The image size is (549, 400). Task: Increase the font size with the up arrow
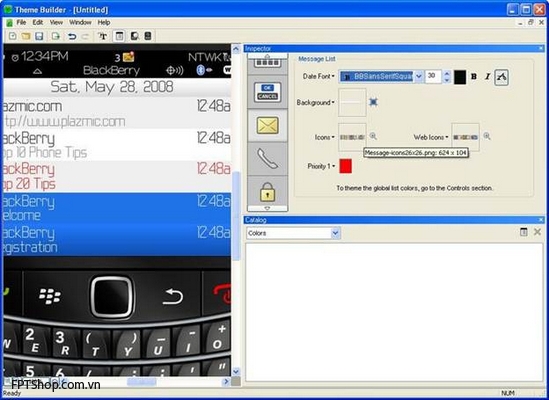pyautogui.click(x=446, y=74)
